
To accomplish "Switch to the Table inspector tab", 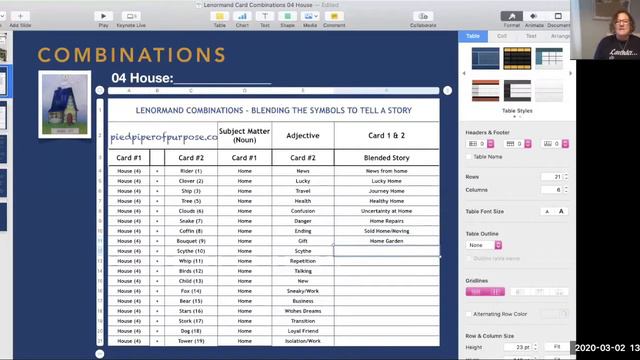I will coord(473,36).
